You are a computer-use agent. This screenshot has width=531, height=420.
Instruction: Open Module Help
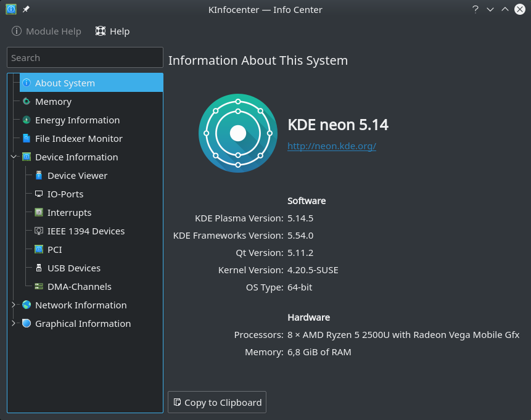tap(46, 31)
